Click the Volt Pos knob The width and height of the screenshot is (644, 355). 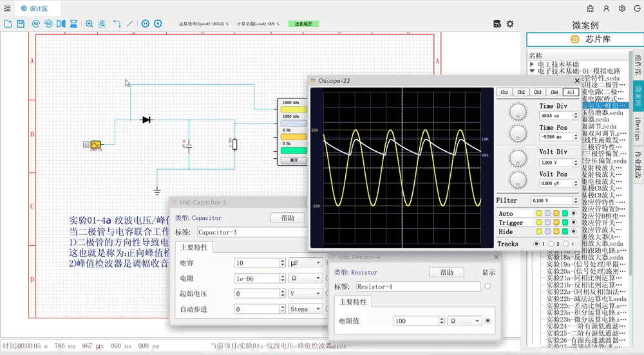tap(518, 179)
